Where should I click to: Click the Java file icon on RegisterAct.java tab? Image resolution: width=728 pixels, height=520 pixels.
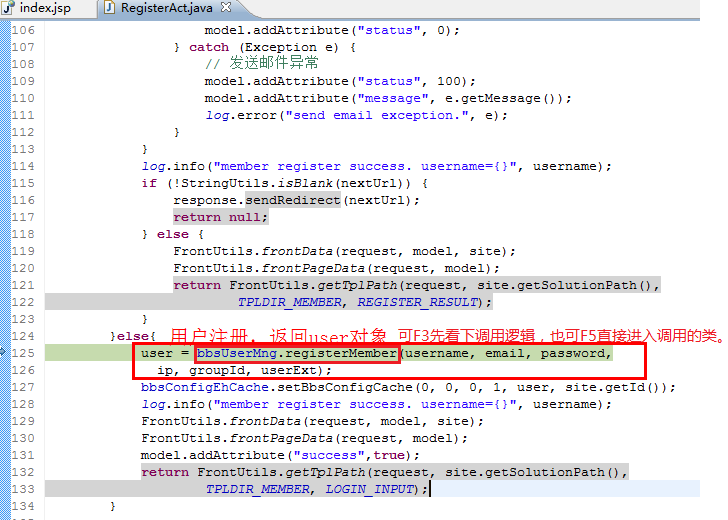(x=109, y=7)
